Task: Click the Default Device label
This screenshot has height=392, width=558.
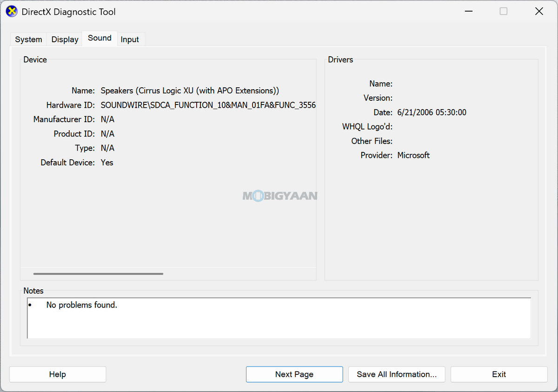Action: pyautogui.click(x=68, y=163)
